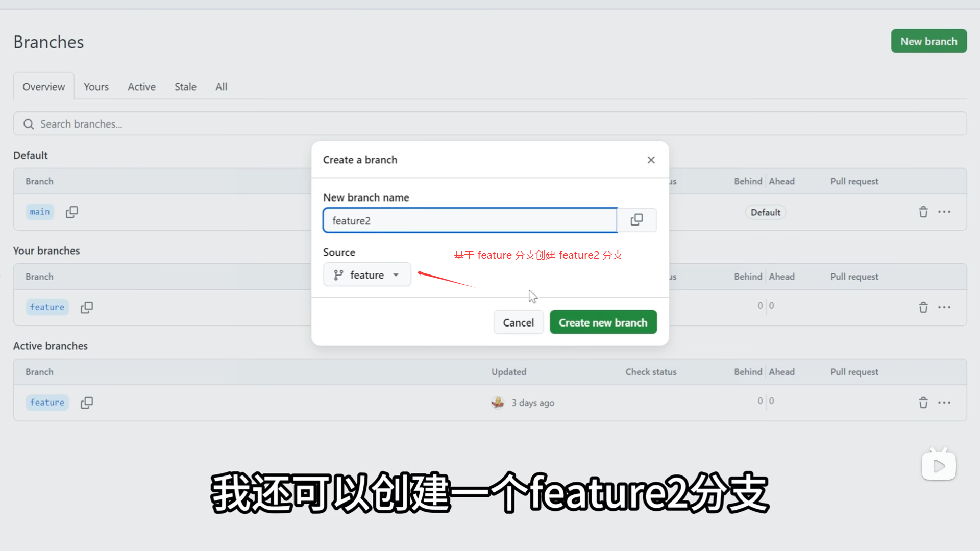Copy feature branch name in Your branches

coord(87,307)
